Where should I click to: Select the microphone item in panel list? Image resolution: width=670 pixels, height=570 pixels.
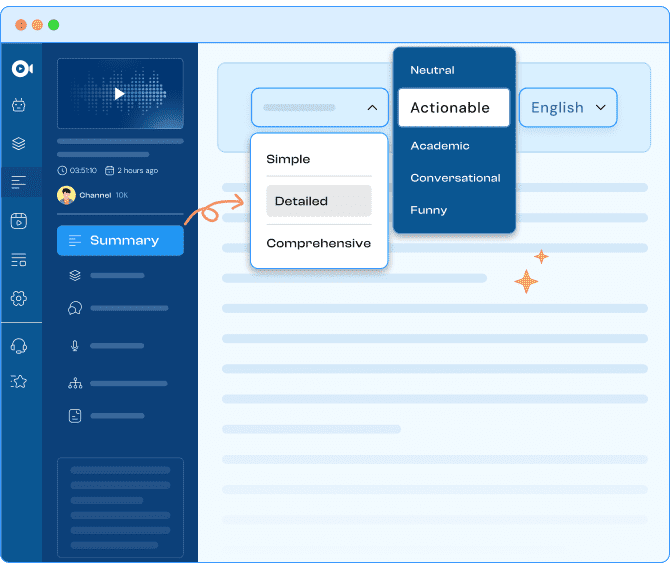75,346
